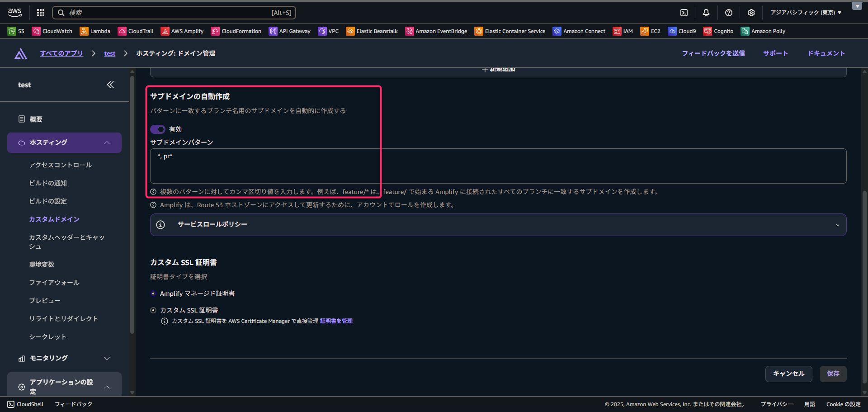Go to シークレット in sidebar
The image size is (868, 412).
(x=48, y=337)
